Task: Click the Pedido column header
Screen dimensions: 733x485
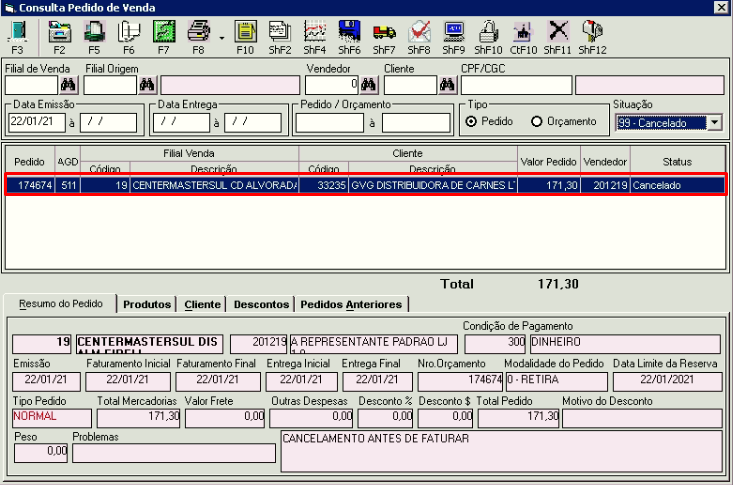Action: click(29, 162)
